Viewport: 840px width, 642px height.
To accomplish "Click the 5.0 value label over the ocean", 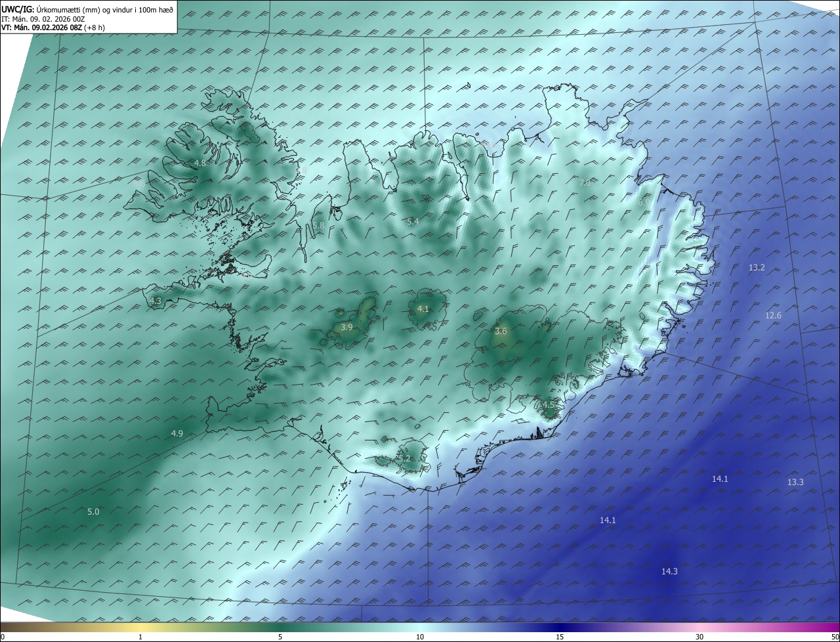I will [93, 511].
